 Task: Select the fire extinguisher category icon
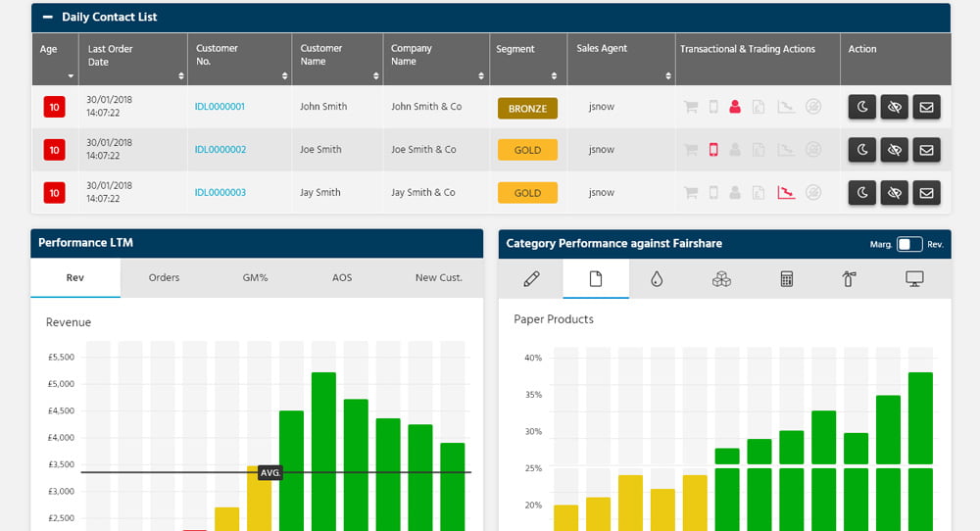[850, 279]
